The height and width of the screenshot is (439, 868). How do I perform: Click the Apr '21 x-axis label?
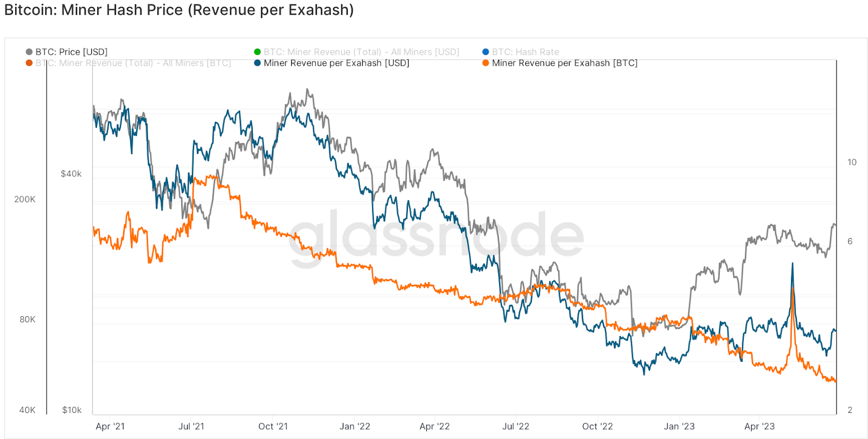click(x=110, y=427)
